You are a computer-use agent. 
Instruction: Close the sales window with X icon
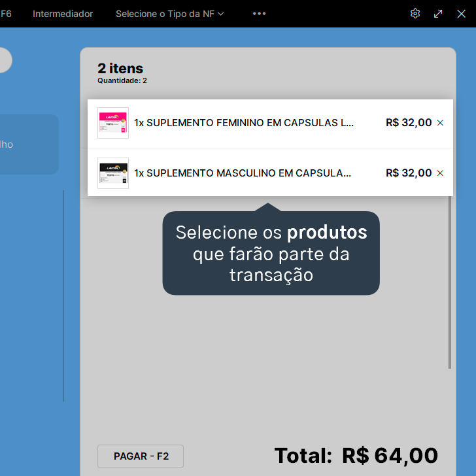[462, 14]
